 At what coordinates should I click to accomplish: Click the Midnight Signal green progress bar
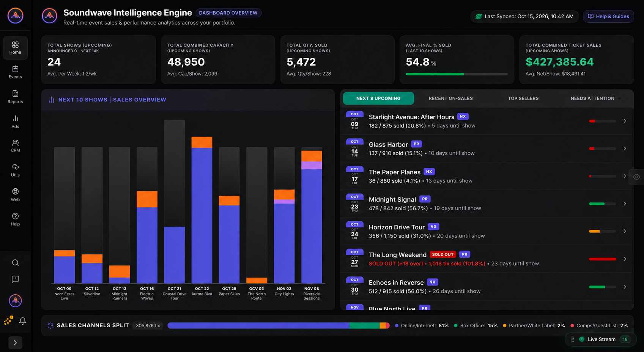tap(602, 204)
